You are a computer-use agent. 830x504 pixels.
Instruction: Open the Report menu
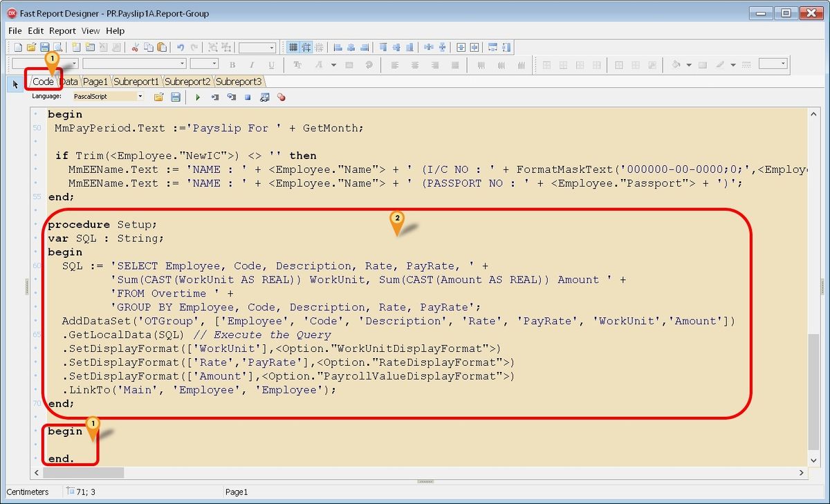click(x=62, y=30)
